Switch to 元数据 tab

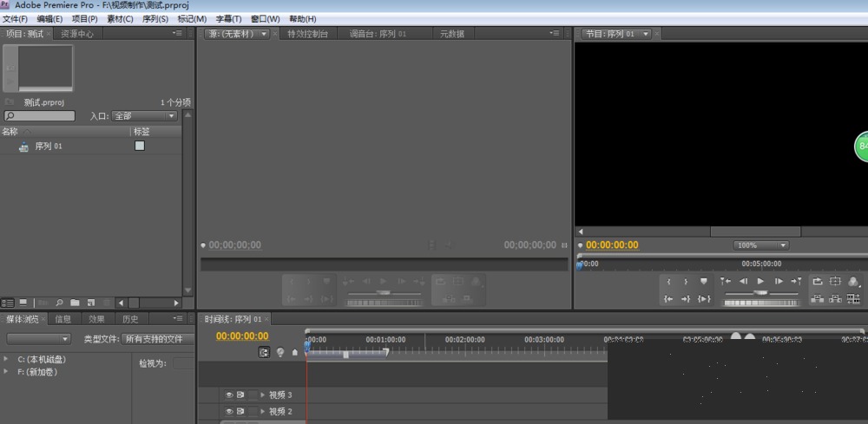pyautogui.click(x=452, y=34)
